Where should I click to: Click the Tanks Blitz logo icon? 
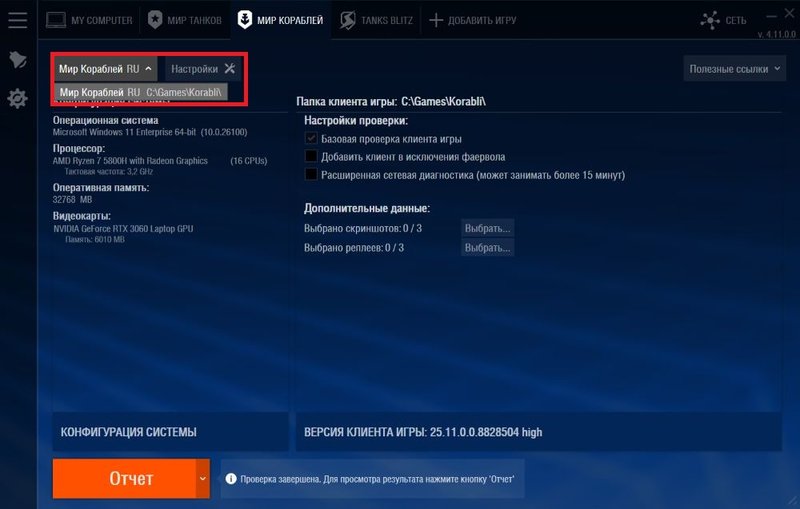coord(348,19)
